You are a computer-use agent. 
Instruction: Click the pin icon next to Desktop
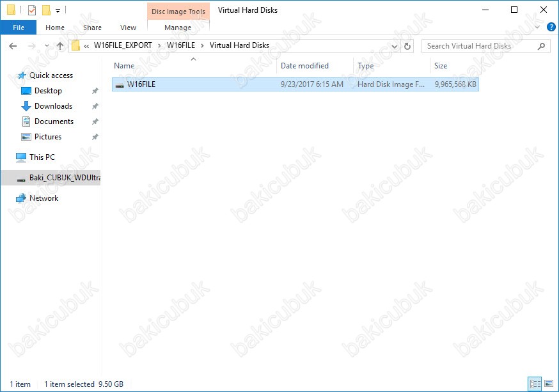pos(95,91)
